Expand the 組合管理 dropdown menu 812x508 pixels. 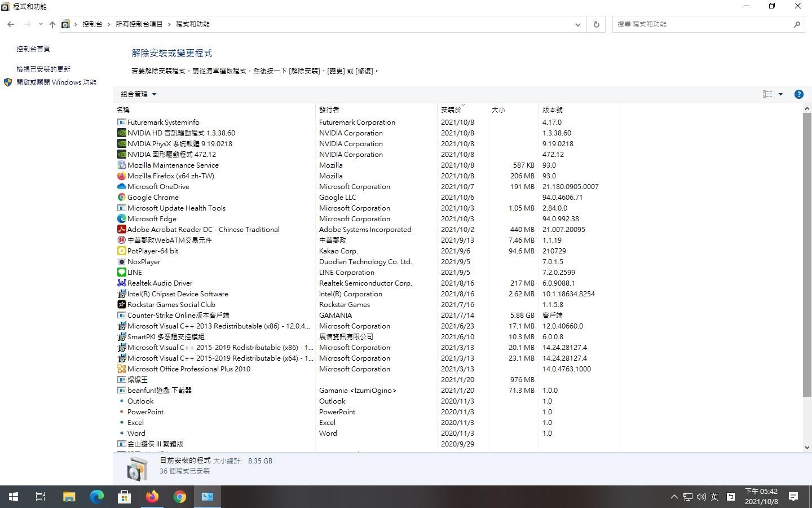[139, 94]
